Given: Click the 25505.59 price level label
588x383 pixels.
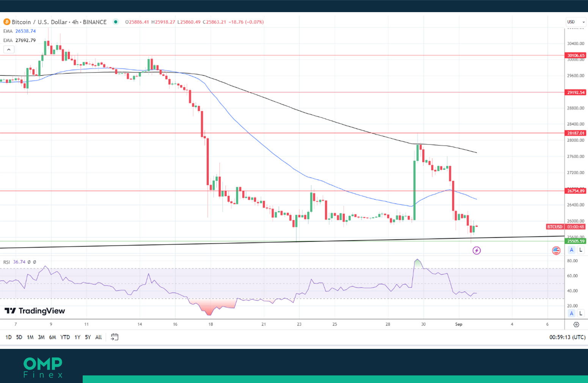Looking at the screenshot, I should pos(576,241).
